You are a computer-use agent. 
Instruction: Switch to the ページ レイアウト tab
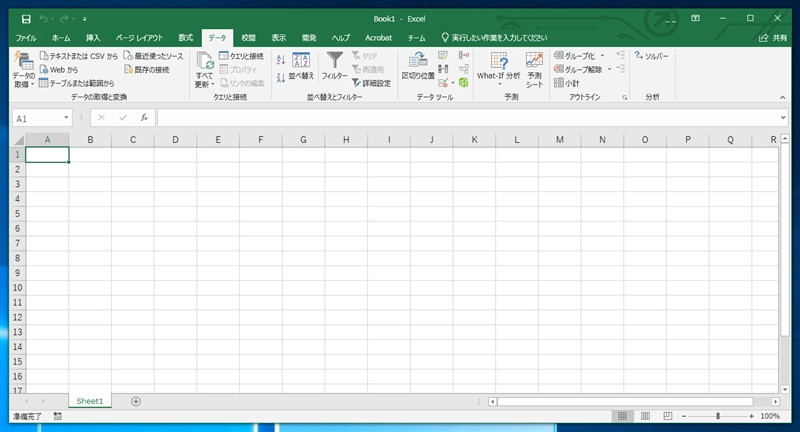[x=139, y=38]
